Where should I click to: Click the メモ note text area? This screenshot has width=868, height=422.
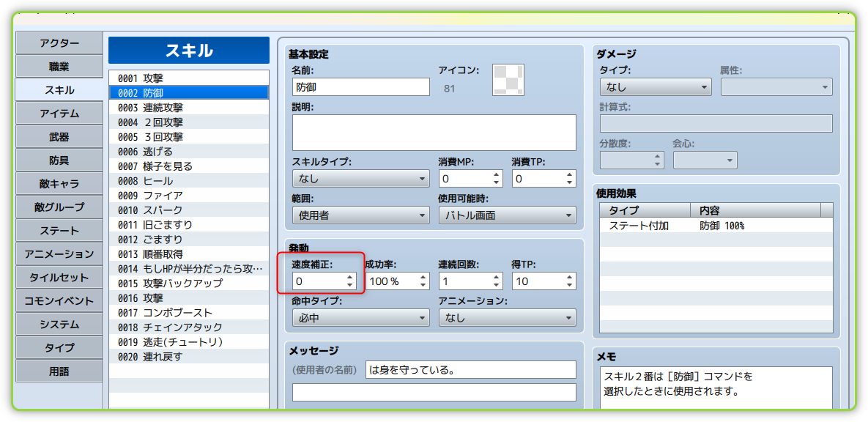pyautogui.click(x=716, y=388)
